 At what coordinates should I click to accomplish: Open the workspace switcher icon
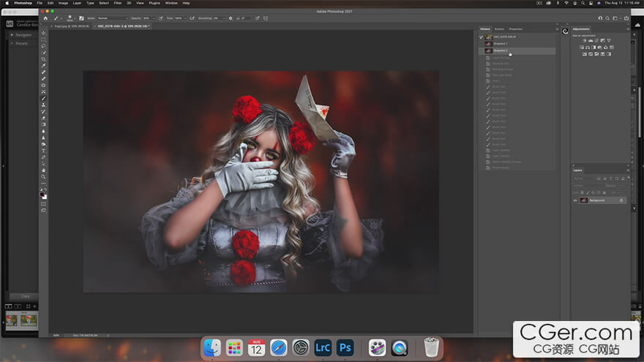[x=615, y=18]
